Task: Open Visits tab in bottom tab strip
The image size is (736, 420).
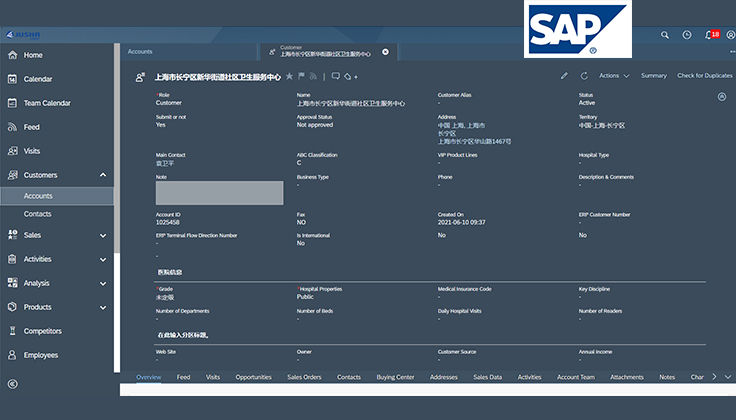Action: [213, 377]
